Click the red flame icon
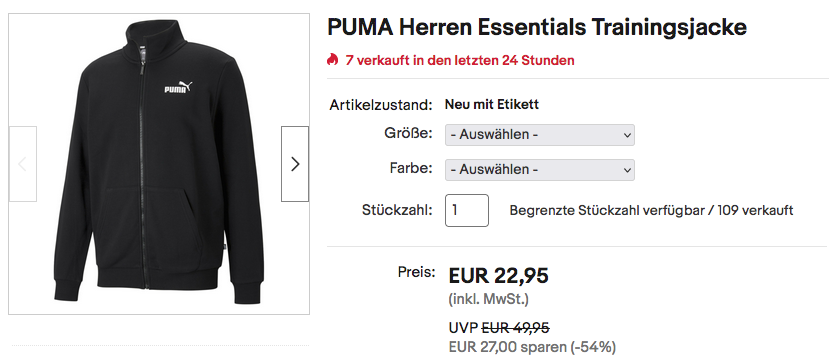This screenshot has height=361, width=833. [333, 60]
